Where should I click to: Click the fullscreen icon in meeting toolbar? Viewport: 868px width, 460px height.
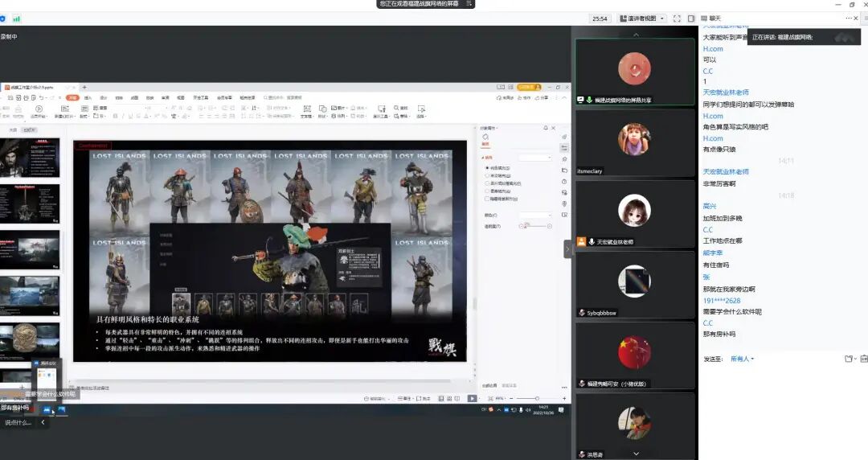(677, 18)
